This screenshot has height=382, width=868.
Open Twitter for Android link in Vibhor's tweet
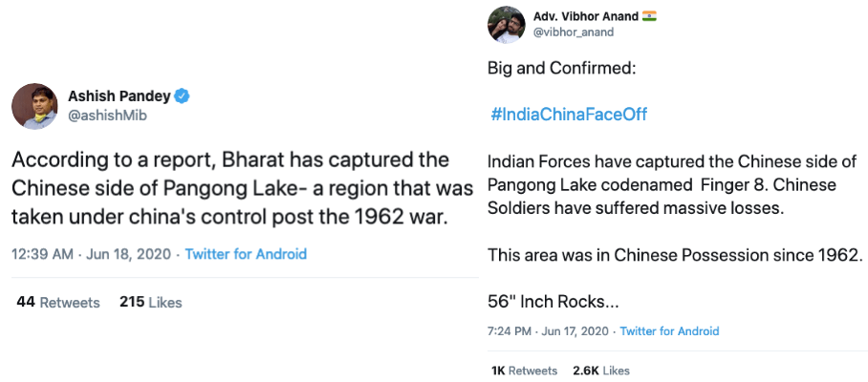[669, 331]
